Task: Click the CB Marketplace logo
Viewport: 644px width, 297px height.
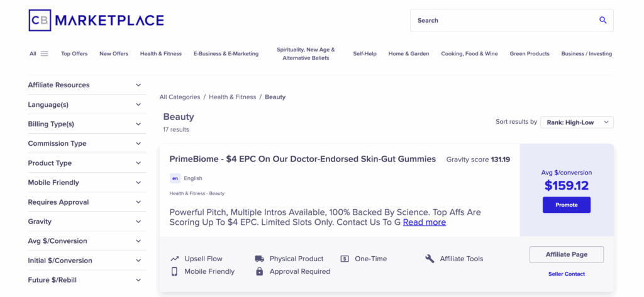Action: pos(96,20)
